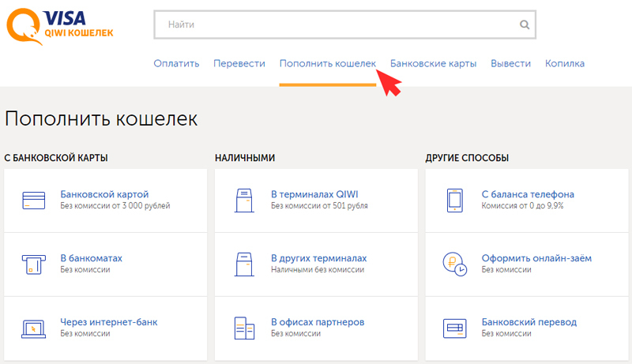Click the QIWI terminal icon

[244, 200]
